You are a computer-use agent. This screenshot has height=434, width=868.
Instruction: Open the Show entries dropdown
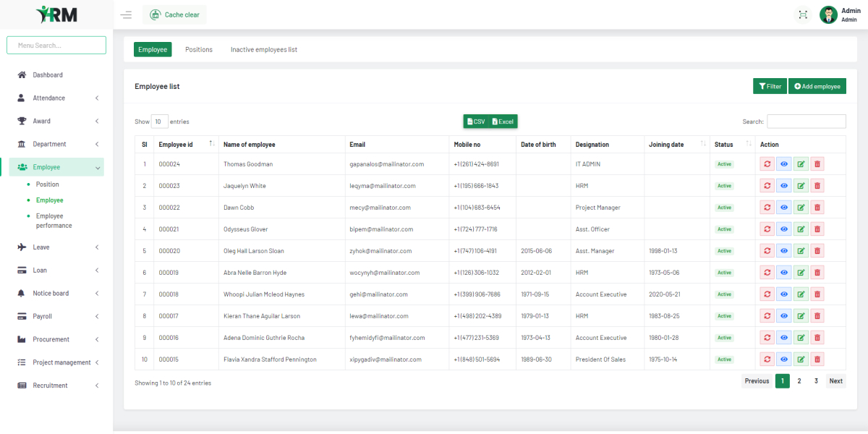pos(158,121)
